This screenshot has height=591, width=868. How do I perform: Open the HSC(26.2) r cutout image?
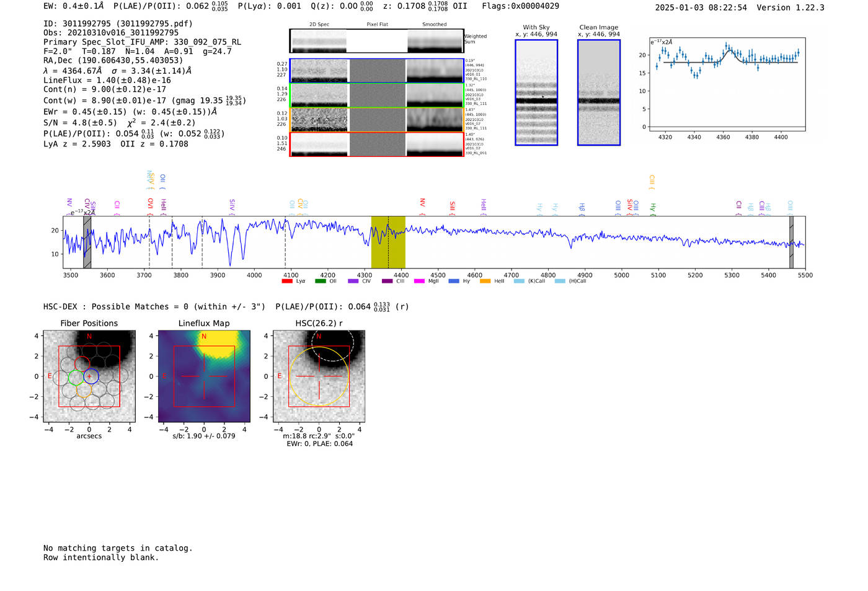[319, 376]
